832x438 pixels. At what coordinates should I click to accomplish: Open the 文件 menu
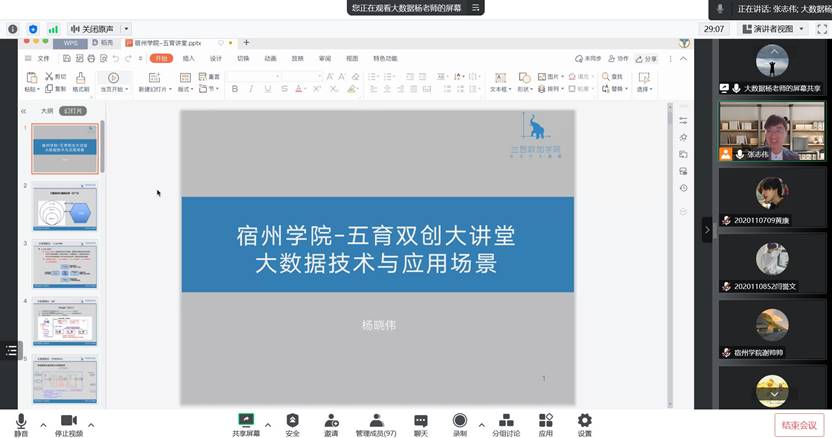click(x=39, y=58)
